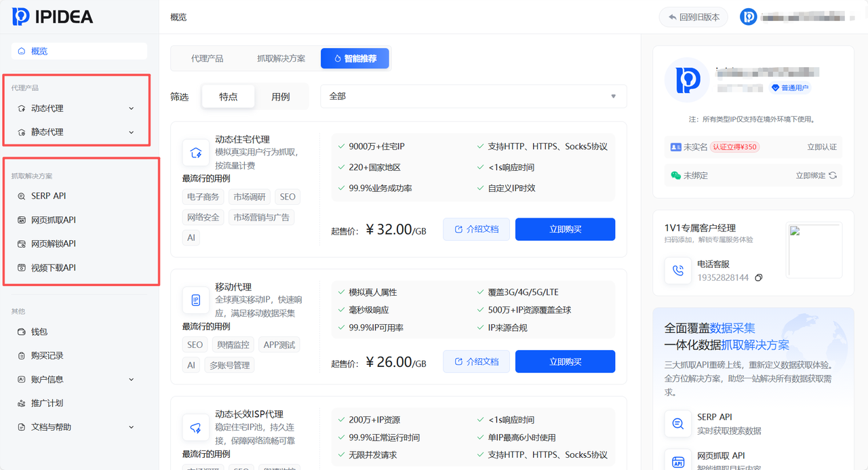Expand the 文档与帮助 chevron
The width and height of the screenshot is (868, 470).
point(132,427)
